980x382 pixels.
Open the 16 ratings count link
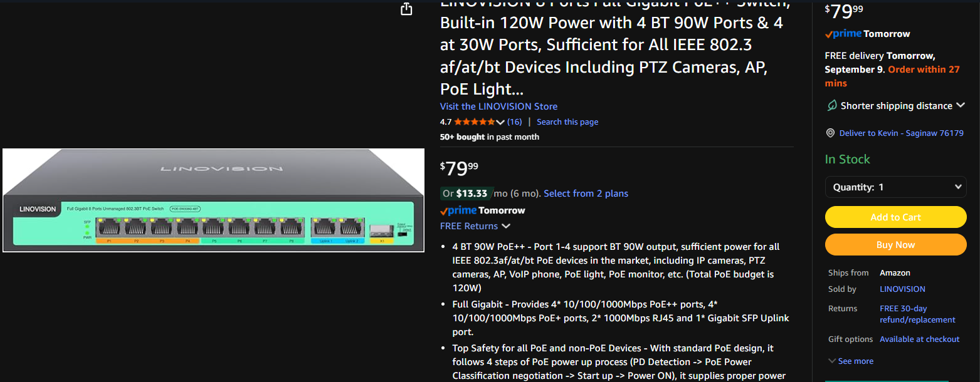[x=514, y=122]
